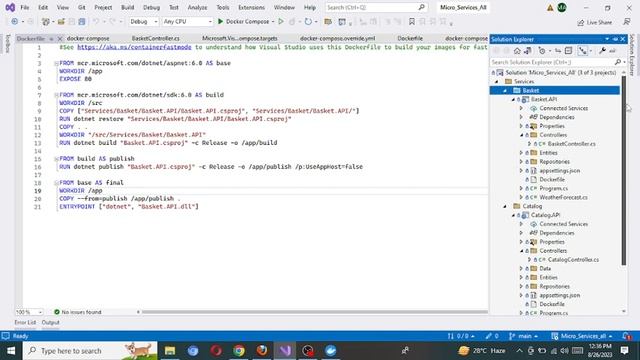Image resolution: width=640 pixels, height=360 pixels.
Task: Follow the aka.ms/containerfastmode link
Action: (x=134, y=47)
